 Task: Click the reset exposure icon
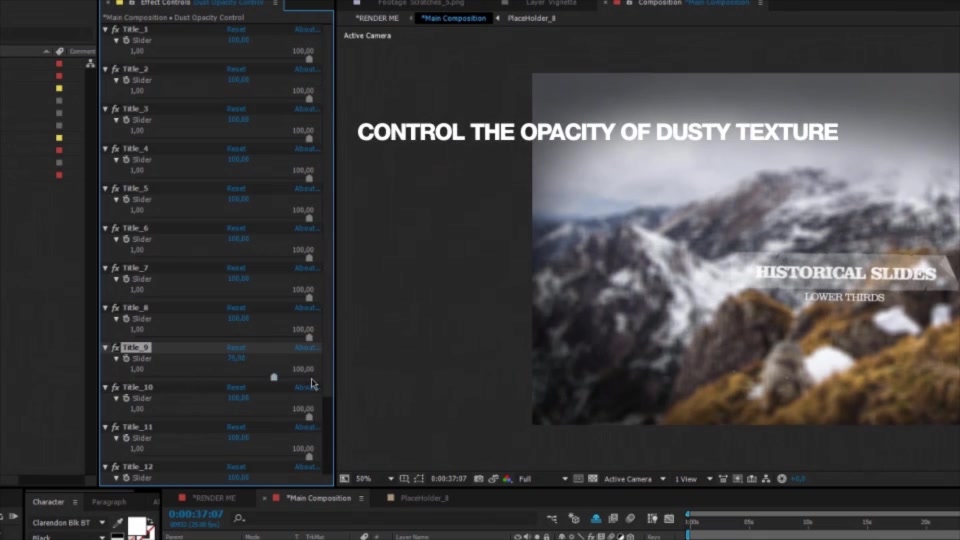coord(782,479)
